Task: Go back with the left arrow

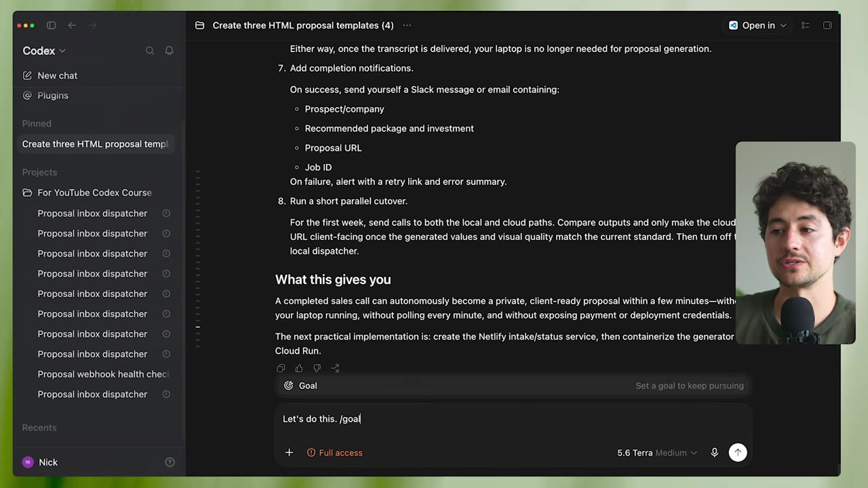Action: [x=72, y=25]
